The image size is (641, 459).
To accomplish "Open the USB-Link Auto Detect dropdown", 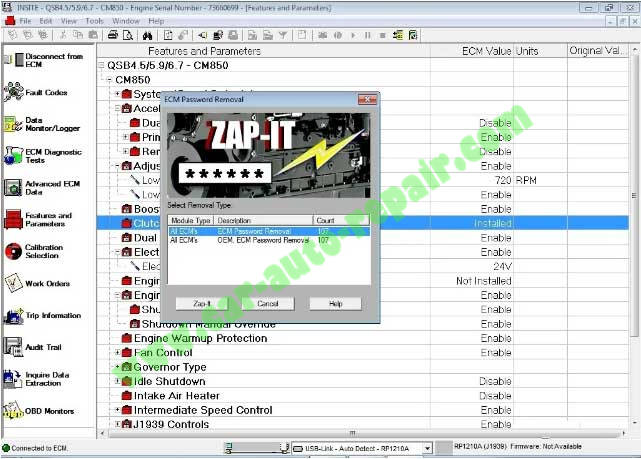I will pos(427,448).
